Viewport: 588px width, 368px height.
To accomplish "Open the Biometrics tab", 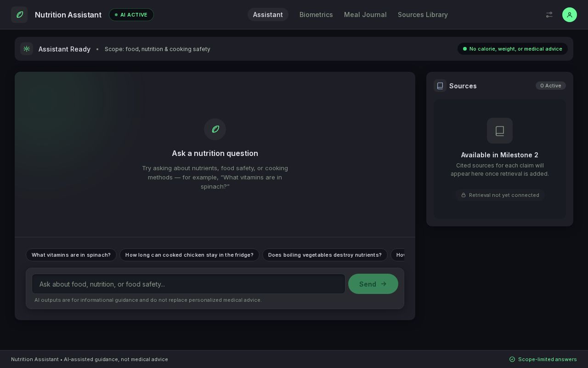I will 316,15.
